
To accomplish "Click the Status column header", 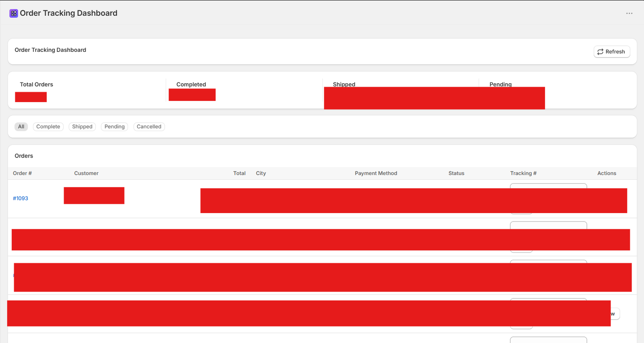I will 456,173.
